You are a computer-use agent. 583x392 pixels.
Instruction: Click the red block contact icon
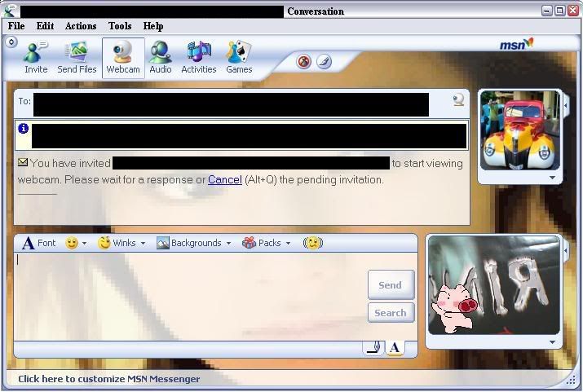304,61
